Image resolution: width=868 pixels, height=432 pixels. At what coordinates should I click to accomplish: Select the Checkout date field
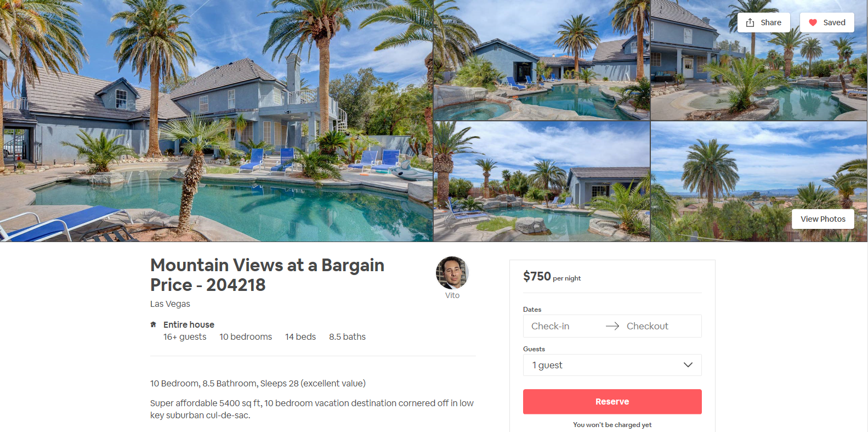pos(648,326)
